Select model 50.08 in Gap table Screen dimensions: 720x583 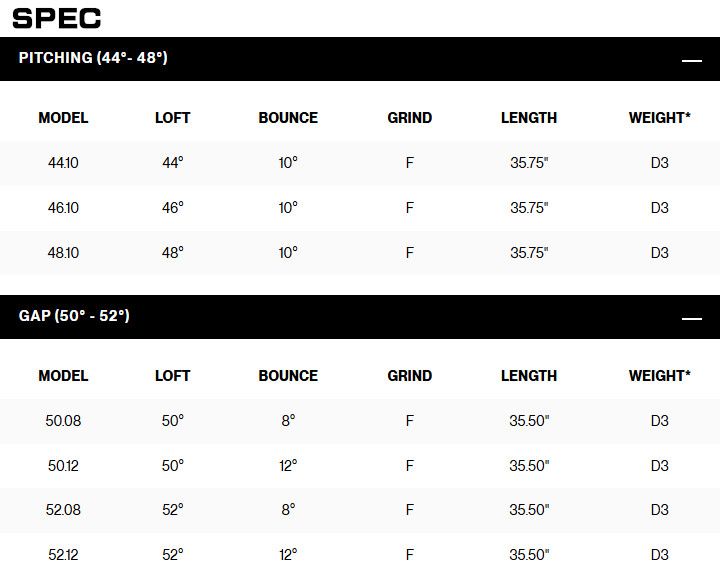(63, 421)
